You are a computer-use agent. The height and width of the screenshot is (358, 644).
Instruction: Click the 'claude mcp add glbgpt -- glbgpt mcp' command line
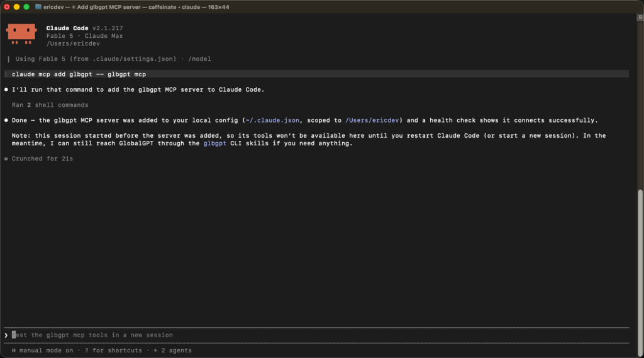(x=79, y=74)
